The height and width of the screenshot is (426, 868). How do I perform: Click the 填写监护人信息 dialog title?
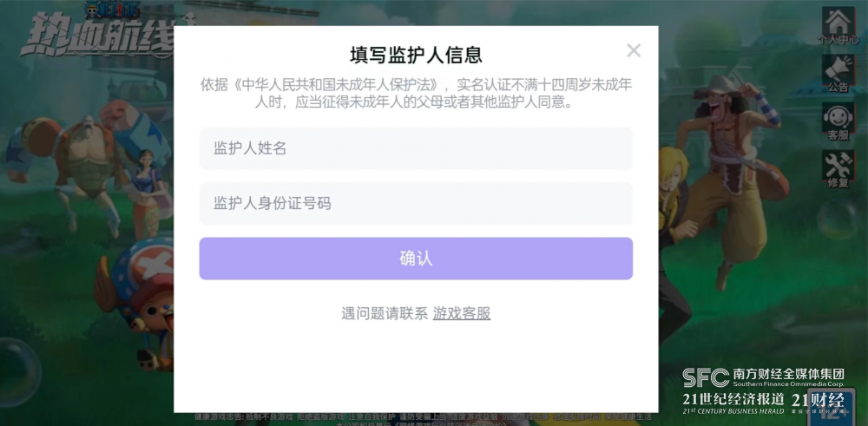pos(416,56)
